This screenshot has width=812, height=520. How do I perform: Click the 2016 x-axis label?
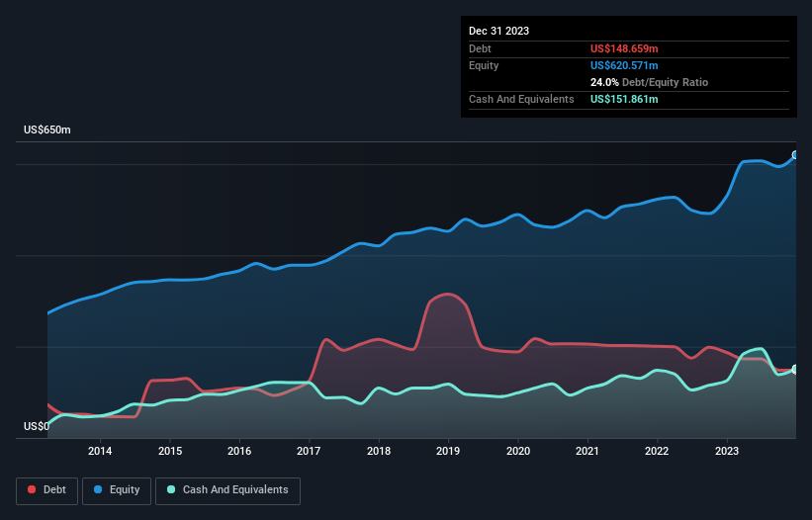coord(239,451)
